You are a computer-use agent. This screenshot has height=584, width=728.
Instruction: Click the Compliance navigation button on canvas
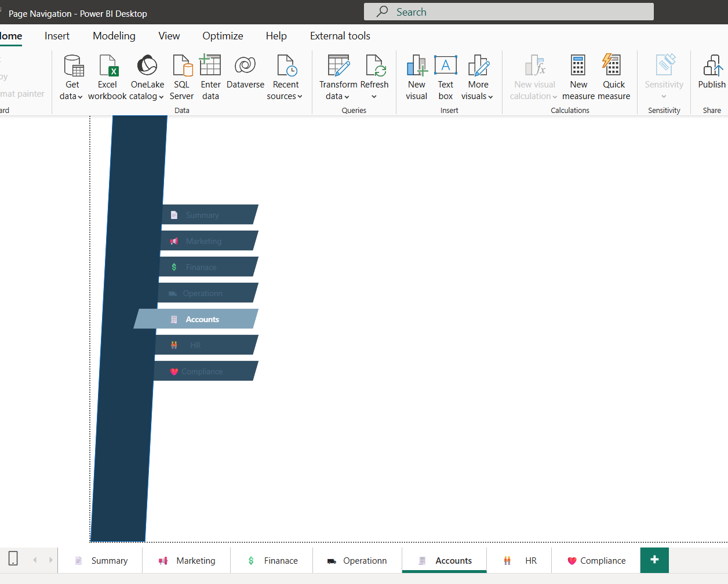pos(205,371)
